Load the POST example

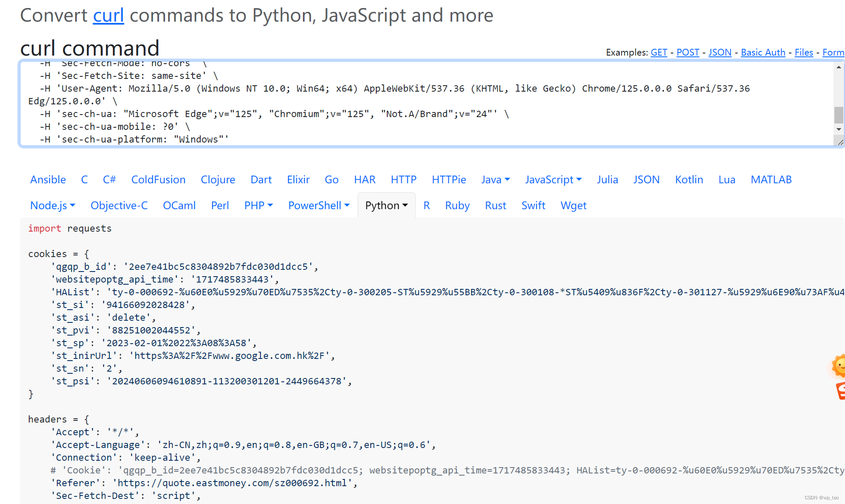(x=688, y=53)
